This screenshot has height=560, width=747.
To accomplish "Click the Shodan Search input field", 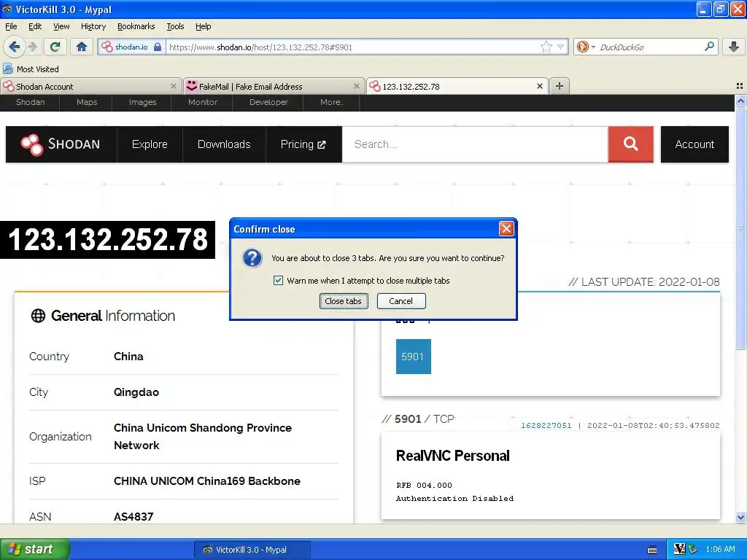I will point(475,144).
